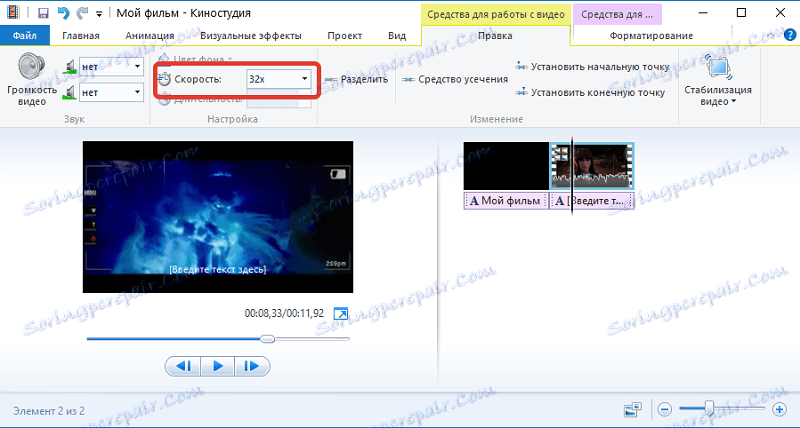The height and width of the screenshot is (428, 800).
Task: Open the Проект tab
Action: 344,36
